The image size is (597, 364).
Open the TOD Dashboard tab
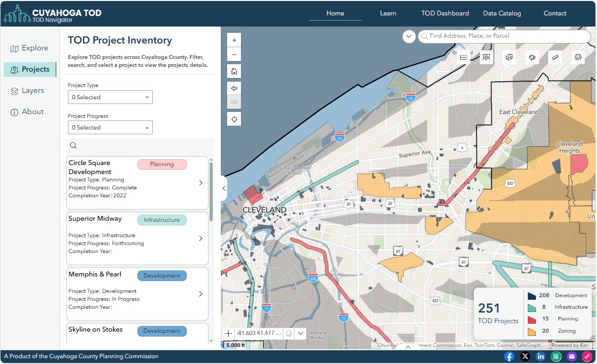445,13
